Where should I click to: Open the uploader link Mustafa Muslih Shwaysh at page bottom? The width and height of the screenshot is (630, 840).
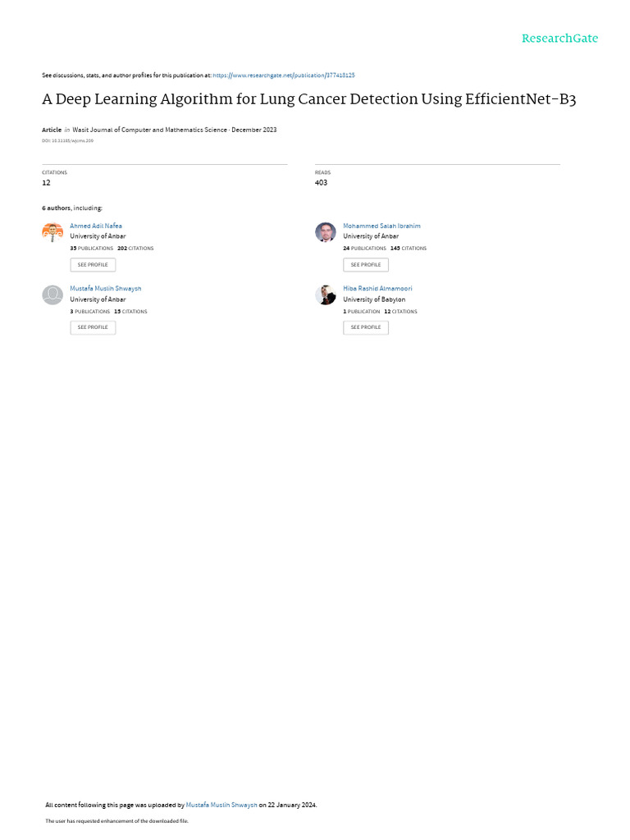click(221, 805)
